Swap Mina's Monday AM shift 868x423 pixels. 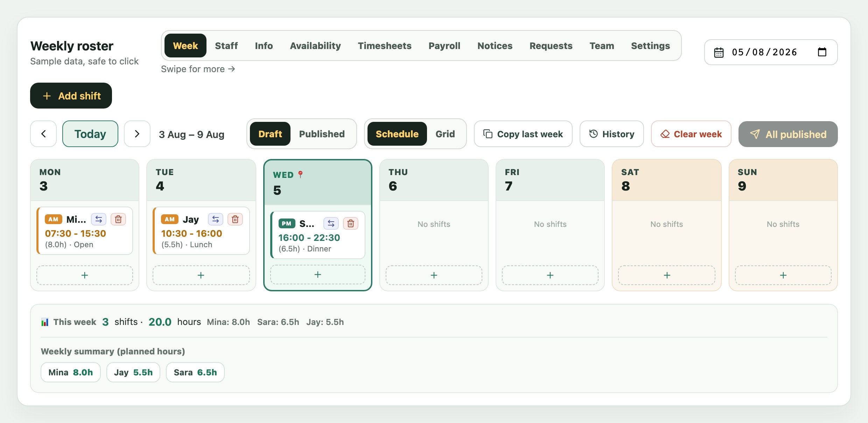point(99,219)
